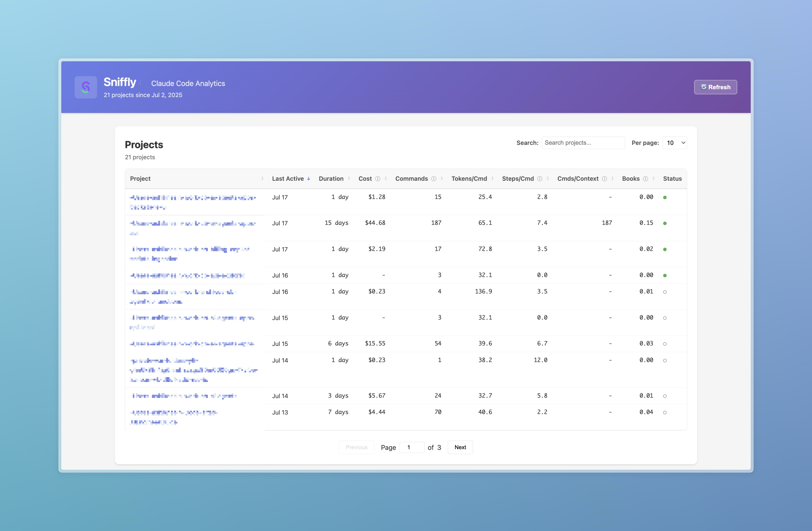
Task: Click the Jul 13 last active cell
Action: pos(280,412)
